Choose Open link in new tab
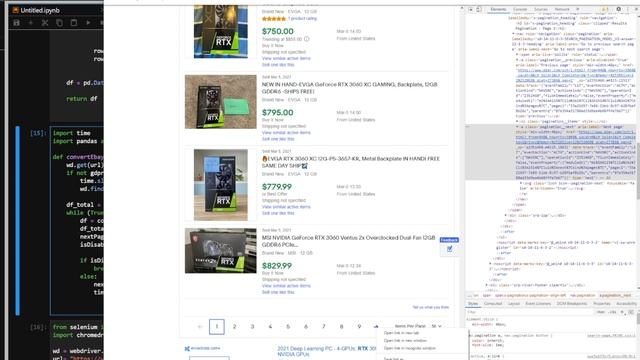640x360 pixels. click(402, 333)
